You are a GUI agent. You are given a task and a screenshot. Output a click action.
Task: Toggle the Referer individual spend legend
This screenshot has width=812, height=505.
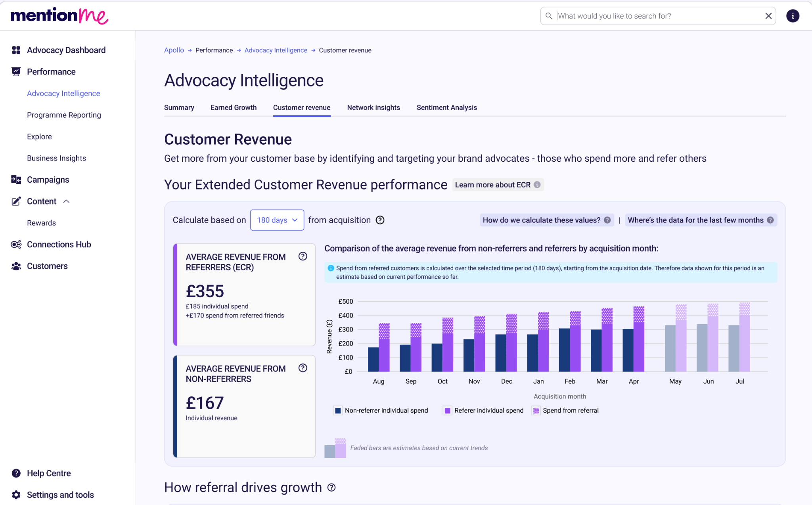484,411
